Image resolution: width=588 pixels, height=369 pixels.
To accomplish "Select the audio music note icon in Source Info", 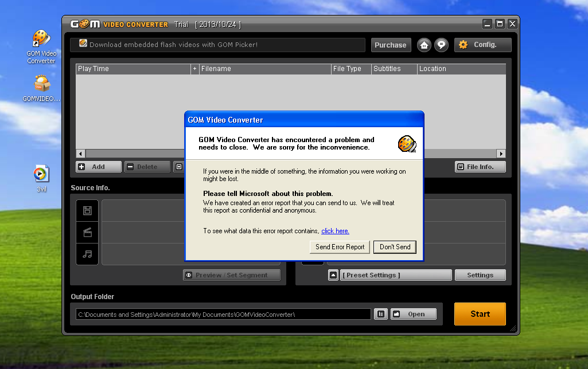I will tap(87, 254).
